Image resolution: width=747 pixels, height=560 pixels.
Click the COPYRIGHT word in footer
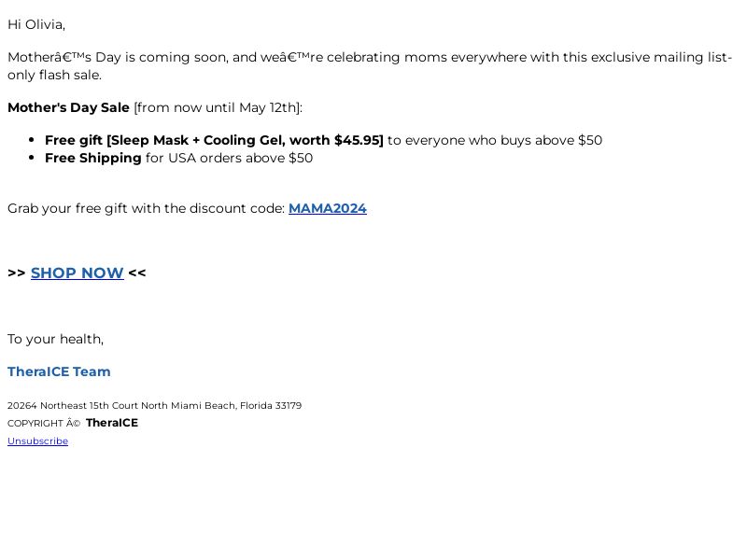point(35,424)
